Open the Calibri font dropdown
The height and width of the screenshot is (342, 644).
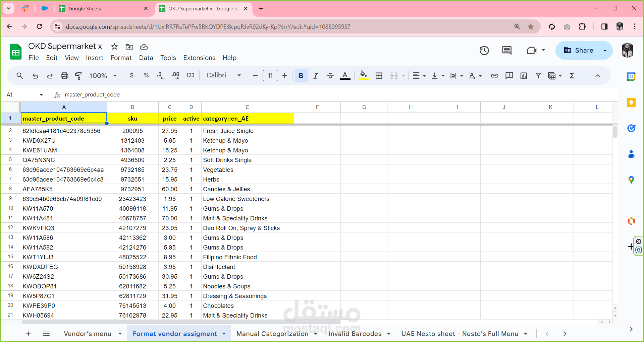[223, 75]
